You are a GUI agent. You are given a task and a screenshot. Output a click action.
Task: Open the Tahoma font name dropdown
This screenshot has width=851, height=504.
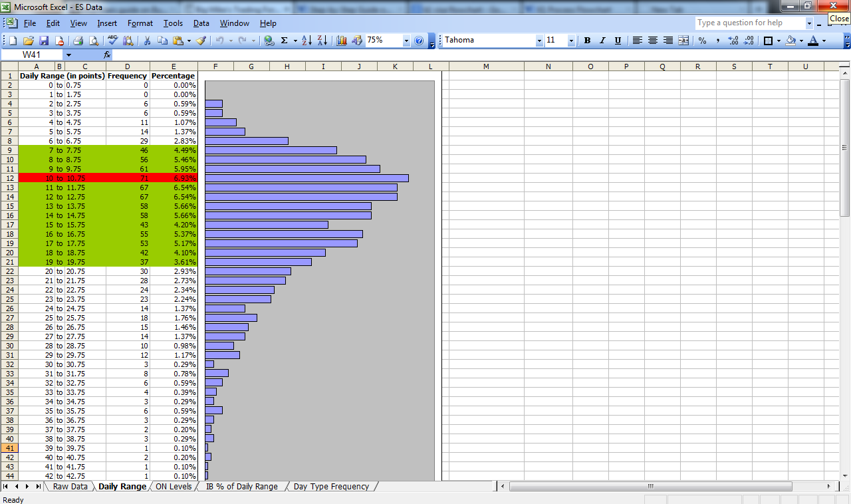(x=539, y=41)
